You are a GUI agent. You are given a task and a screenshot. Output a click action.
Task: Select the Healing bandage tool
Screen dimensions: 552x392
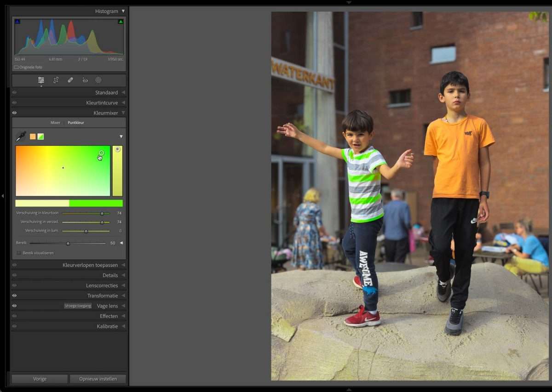tap(70, 80)
